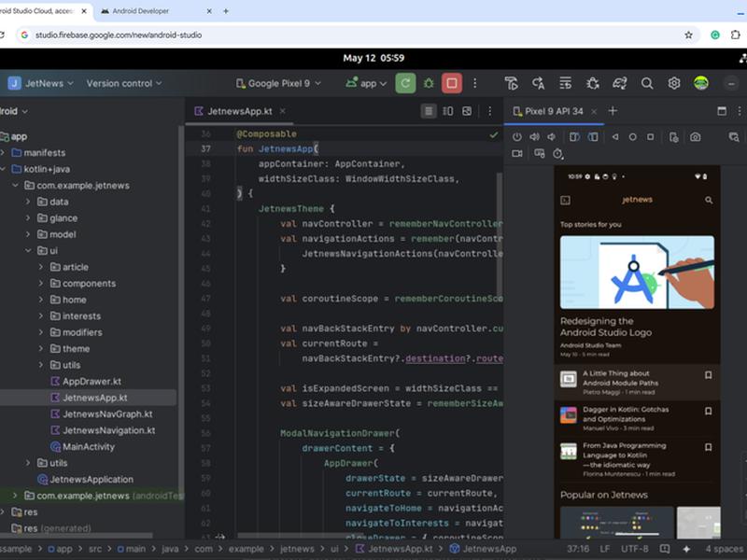747x560 pixels.
Task: Open Jetnews app navigation drawer icon
Action: 566,200
